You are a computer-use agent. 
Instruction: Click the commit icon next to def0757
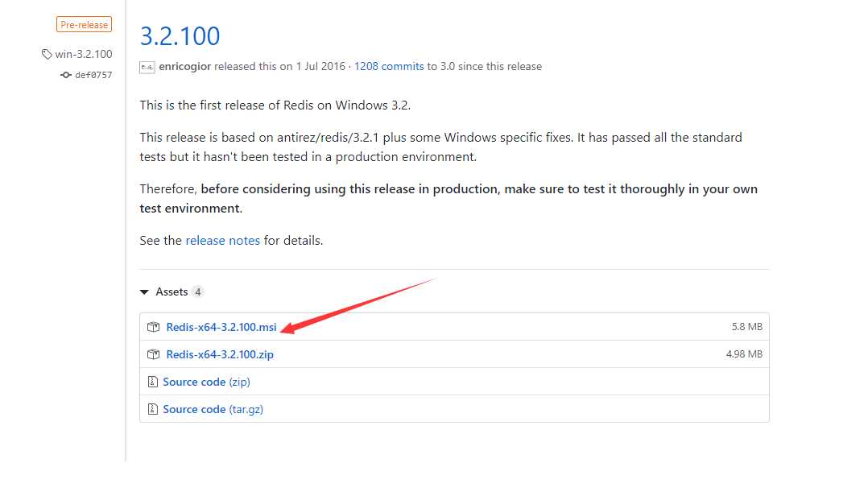(x=66, y=75)
